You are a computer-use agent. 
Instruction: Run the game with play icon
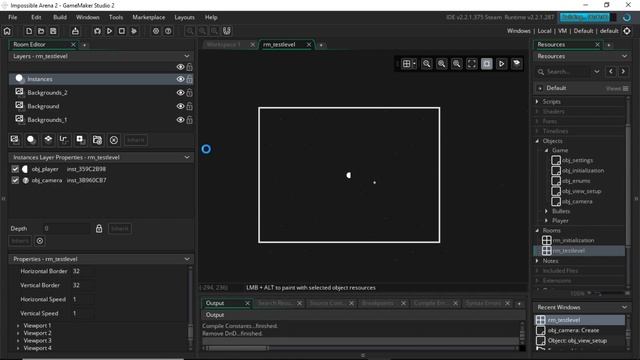click(x=109, y=31)
